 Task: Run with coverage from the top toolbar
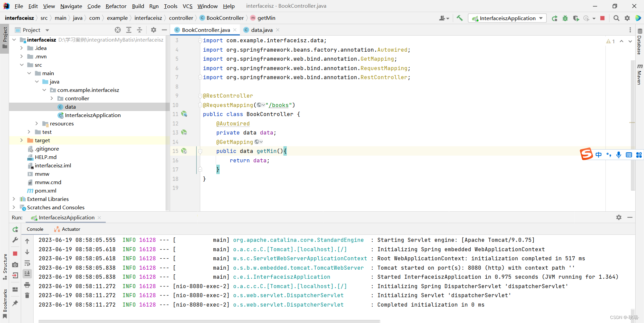tap(576, 18)
